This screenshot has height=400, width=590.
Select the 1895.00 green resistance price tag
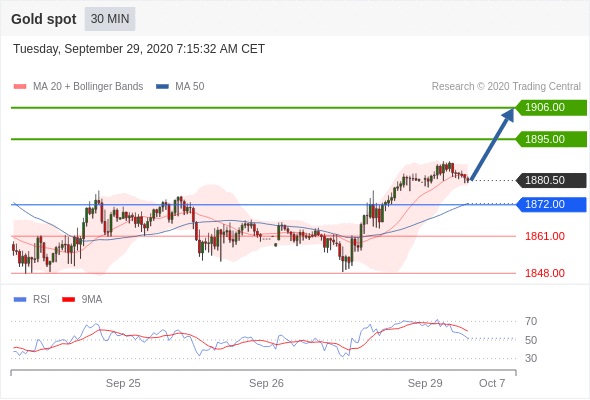coord(551,139)
